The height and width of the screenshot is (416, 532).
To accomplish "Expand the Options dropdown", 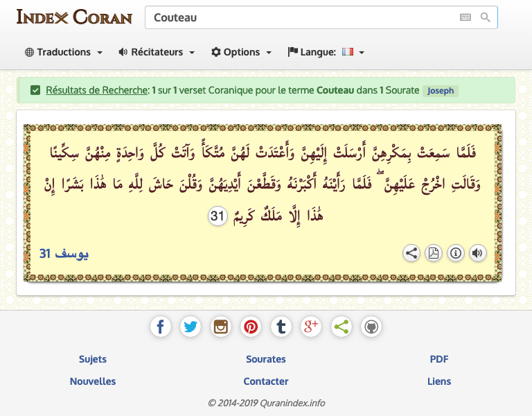I will click(x=242, y=52).
